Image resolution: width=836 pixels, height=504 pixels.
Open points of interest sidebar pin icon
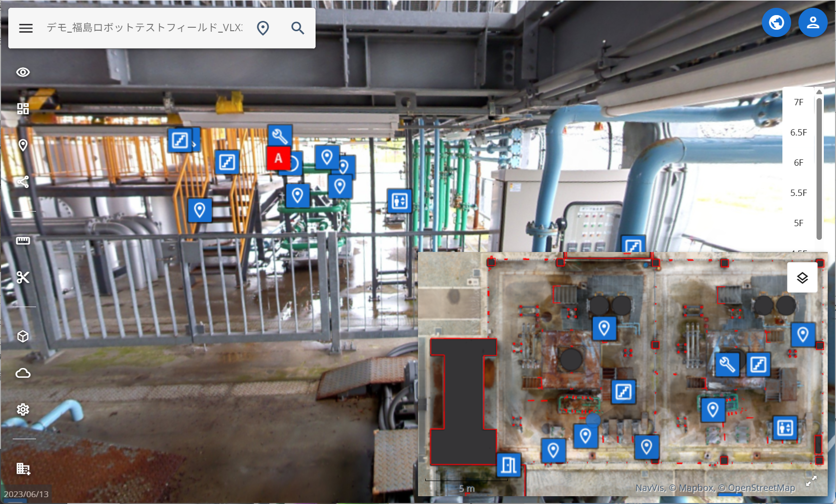[x=23, y=145]
